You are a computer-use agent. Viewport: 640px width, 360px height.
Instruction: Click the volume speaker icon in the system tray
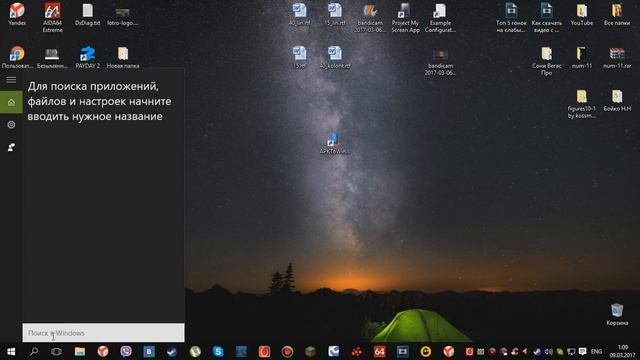point(548,351)
